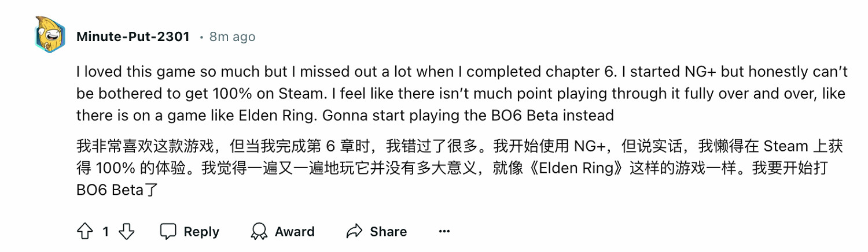Click the vote count number
The image size is (868, 252).
click(105, 232)
